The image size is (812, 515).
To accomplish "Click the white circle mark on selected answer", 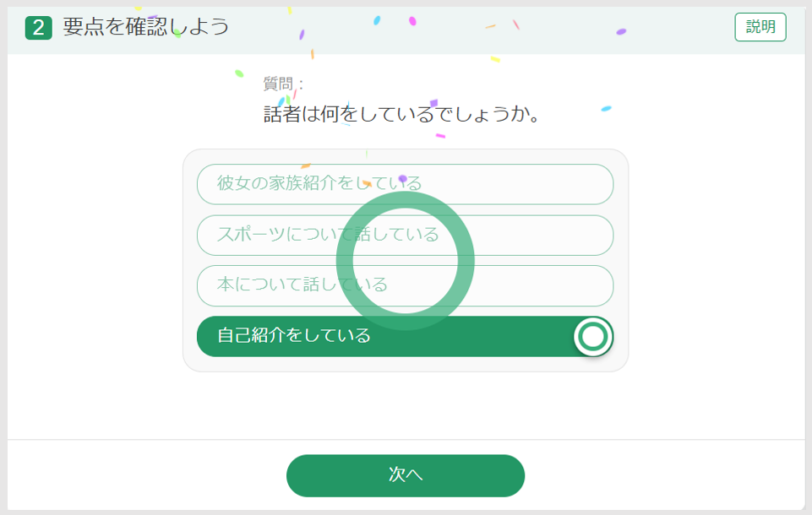I will pyautogui.click(x=593, y=336).
